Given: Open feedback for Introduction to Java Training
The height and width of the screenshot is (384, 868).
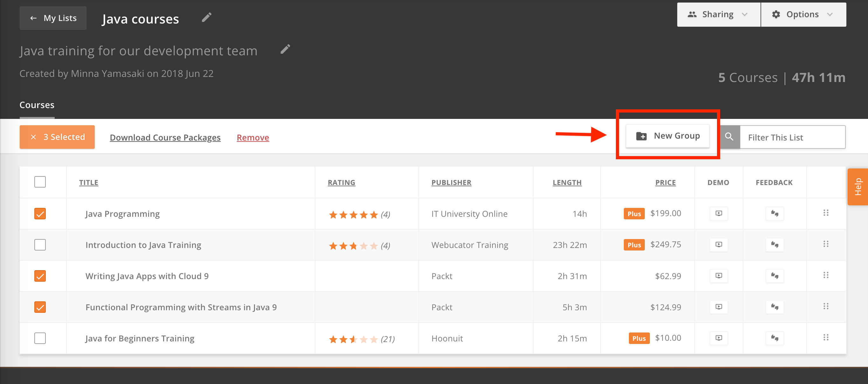Looking at the screenshot, I should pyautogui.click(x=774, y=244).
